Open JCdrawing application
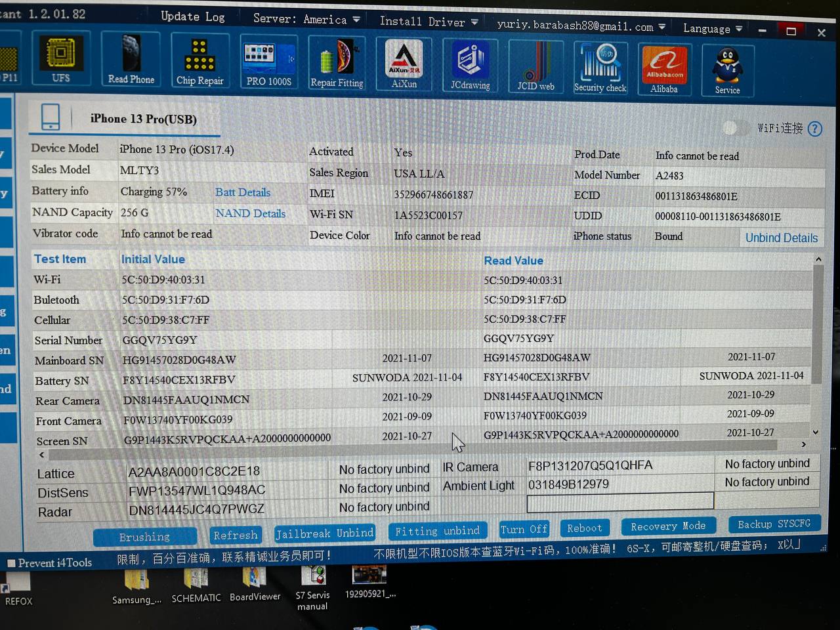 (x=470, y=65)
